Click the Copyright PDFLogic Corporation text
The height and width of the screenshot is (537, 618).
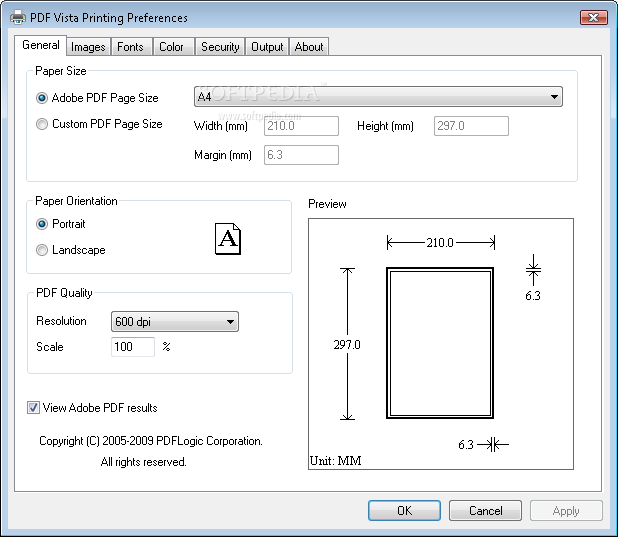click(151, 441)
